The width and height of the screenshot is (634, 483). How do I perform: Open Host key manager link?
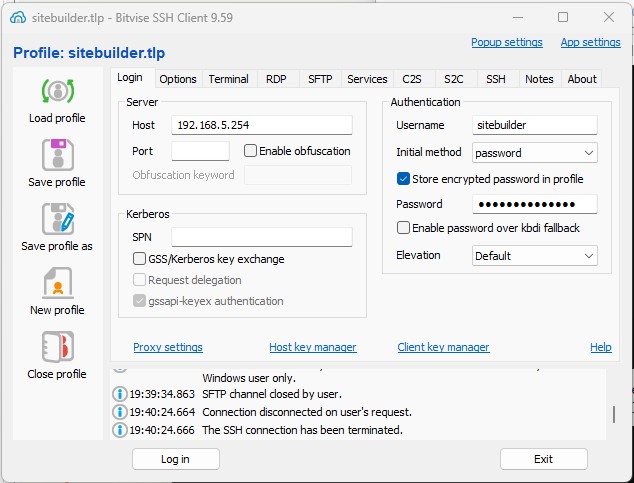coord(313,347)
